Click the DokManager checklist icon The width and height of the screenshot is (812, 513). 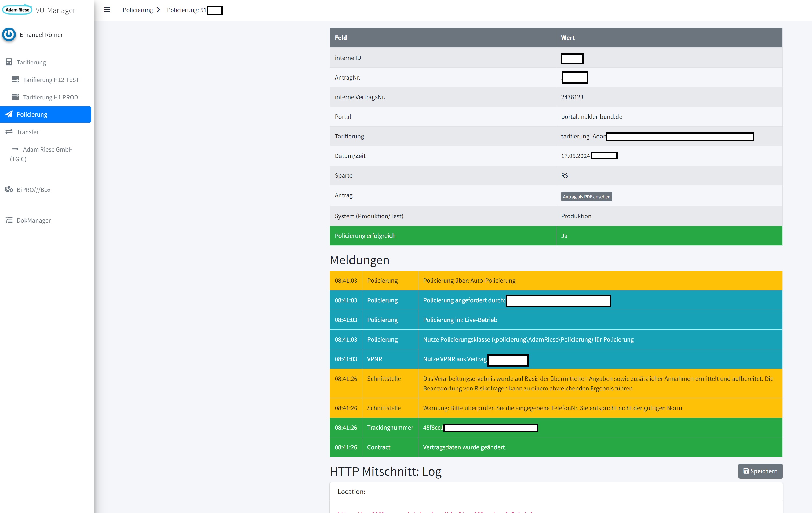pos(9,220)
